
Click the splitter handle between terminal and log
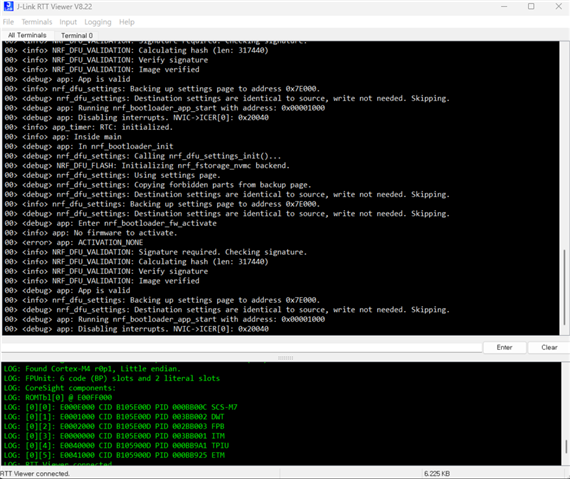coord(285,358)
